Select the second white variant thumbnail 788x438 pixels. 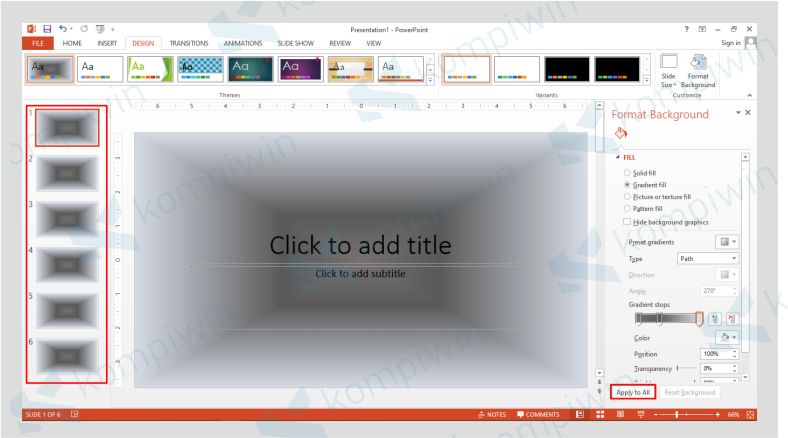(517, 69)
